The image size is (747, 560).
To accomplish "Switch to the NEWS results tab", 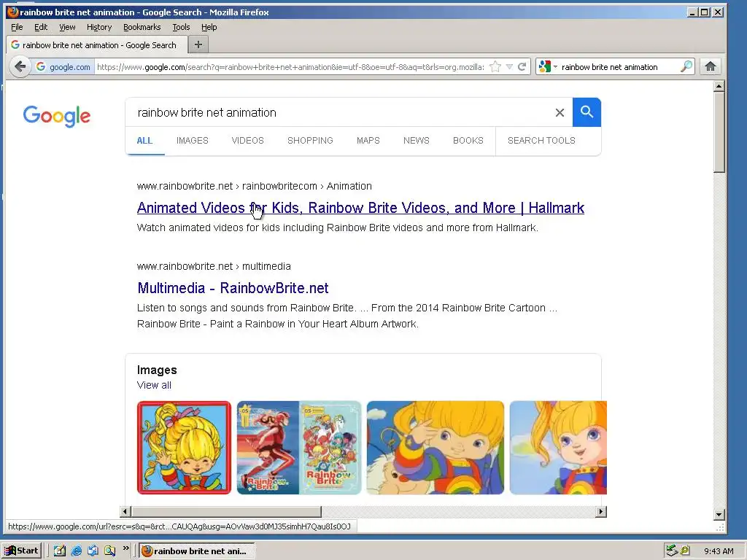I will (417, 141).
